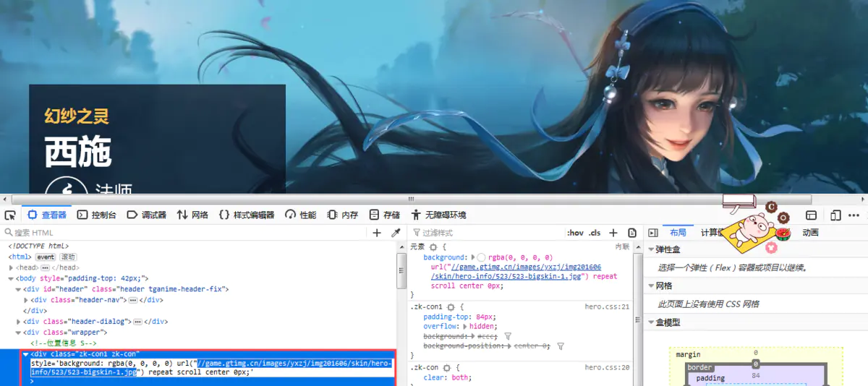The width and height of the screenshot is (868, 386).
Task: Click the 搜索 HTML search field
Action: (184, 233)
